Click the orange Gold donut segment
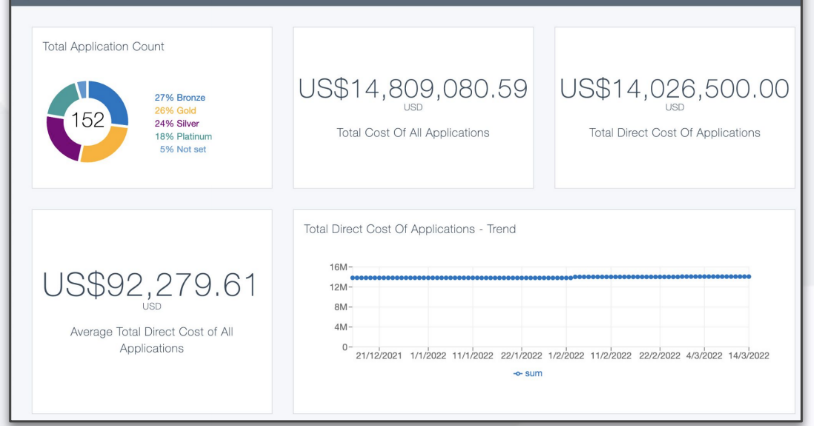 tap(105, 146)
